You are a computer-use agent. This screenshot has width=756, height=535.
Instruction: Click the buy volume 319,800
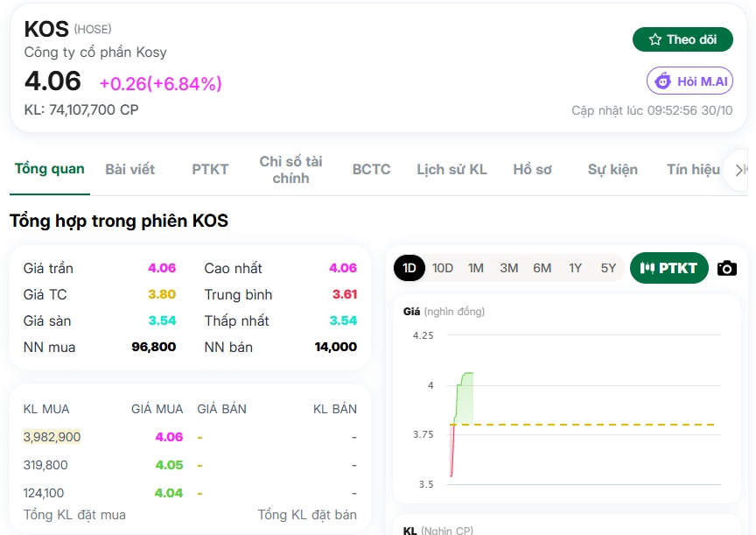[x=45, y=465]
